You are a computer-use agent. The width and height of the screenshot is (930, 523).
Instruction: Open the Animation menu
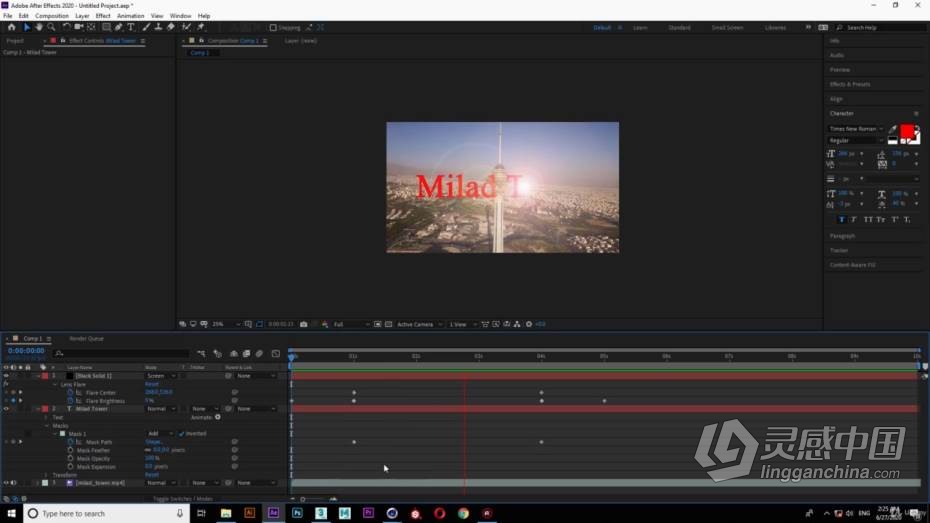pyautogui.click(x=130, y=16)
